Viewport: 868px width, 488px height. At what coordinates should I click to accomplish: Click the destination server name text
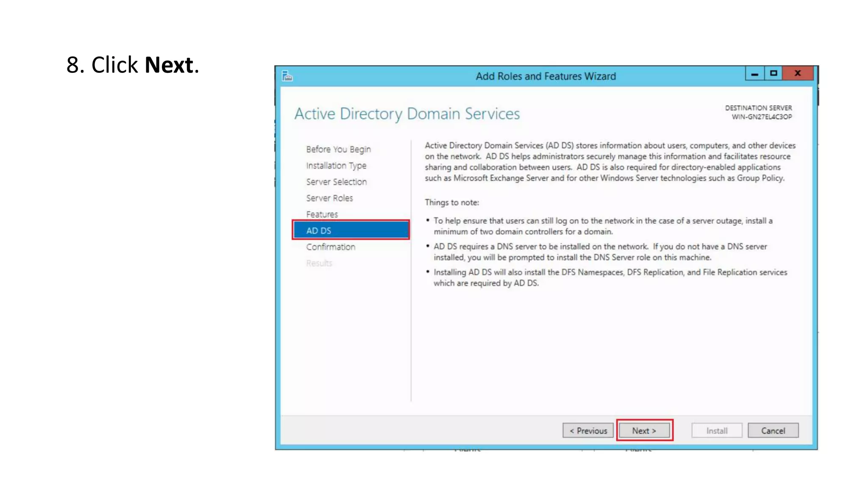(761, 117)
